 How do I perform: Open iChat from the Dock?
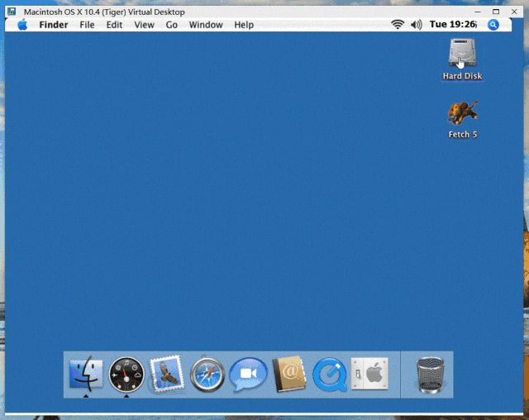(x=248, y=374)
